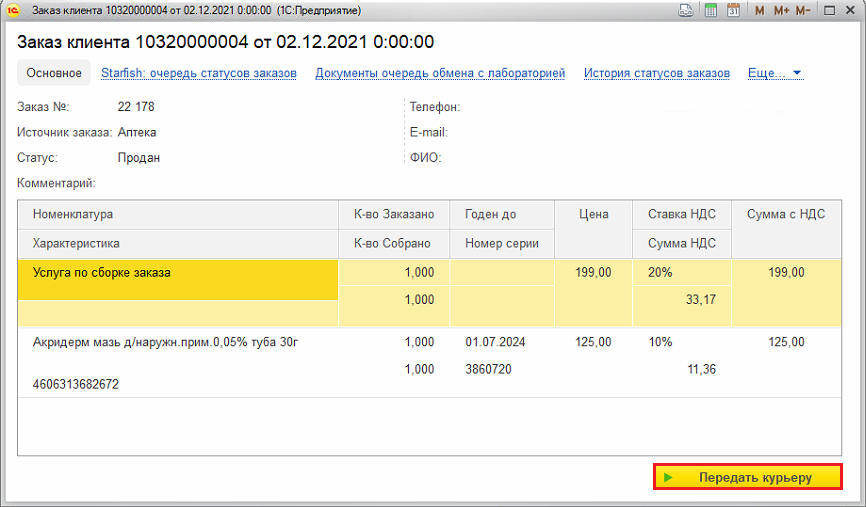The image size is (866, 507).
Task: Close the order window
Action: 850,10
